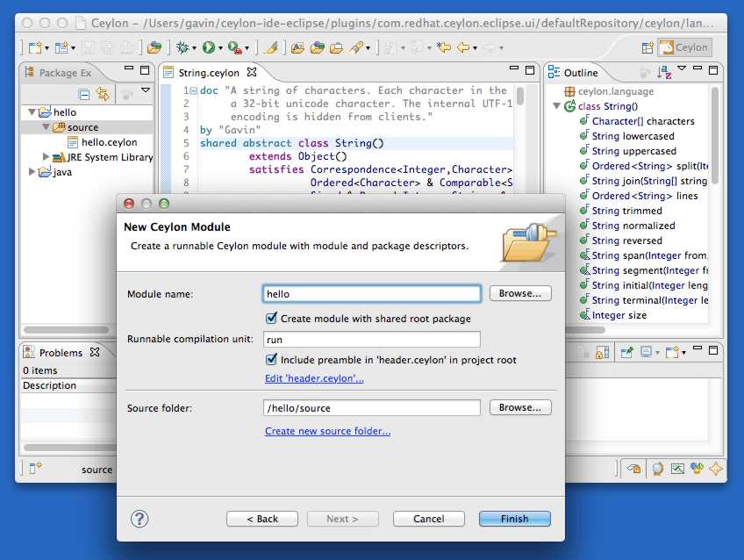Click the Debug bug toolbar icon

(x=182, y=47)
